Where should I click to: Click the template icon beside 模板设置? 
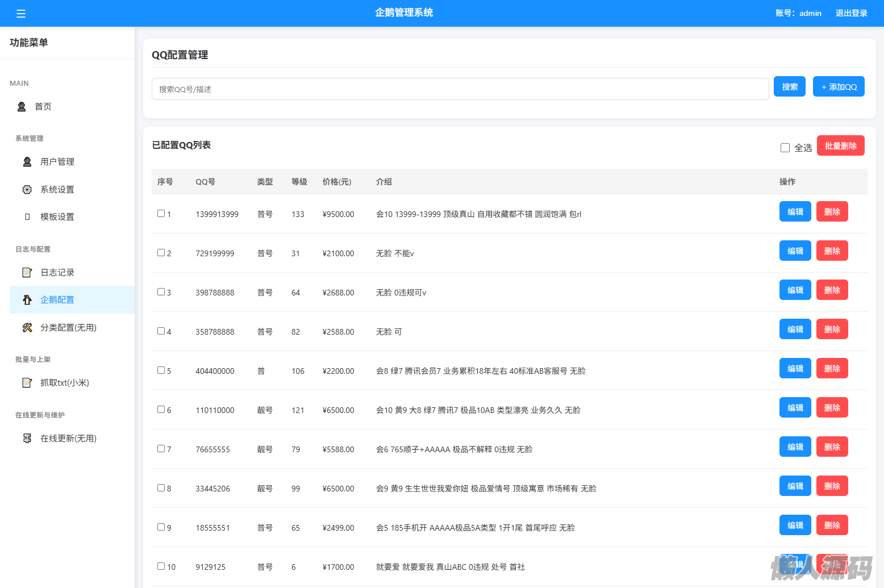pos(27,217)
